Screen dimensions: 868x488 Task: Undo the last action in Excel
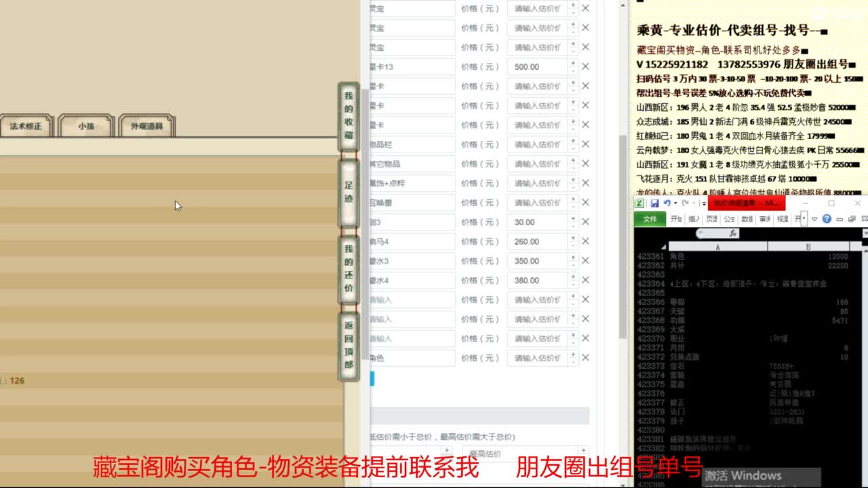click(x=667, y=203)
